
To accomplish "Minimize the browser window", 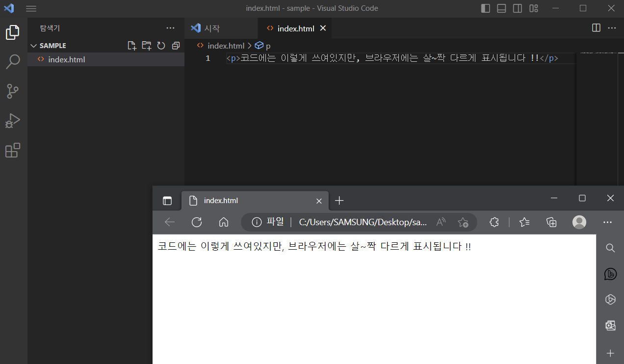I will 554,198.
